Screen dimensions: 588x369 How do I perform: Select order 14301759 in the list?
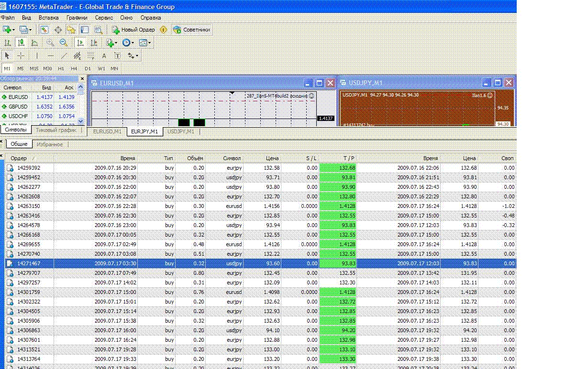pyautogui.click(x=261, y=292)
